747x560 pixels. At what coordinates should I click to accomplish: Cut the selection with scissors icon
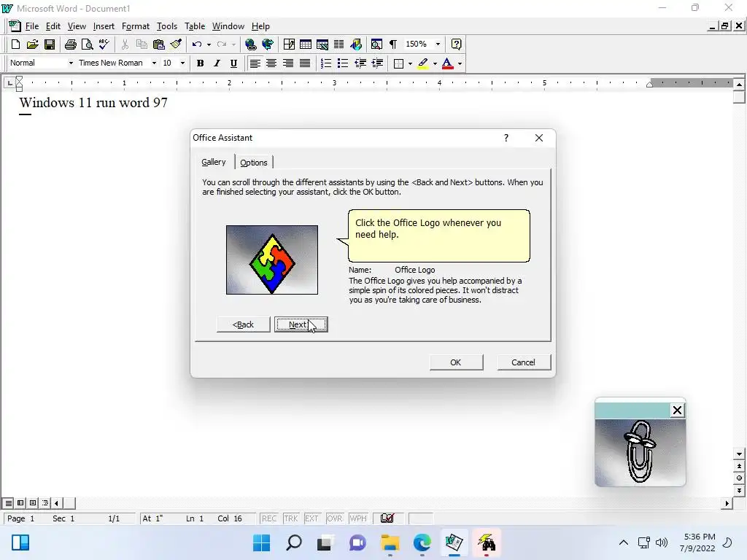[x=125, y=44]
